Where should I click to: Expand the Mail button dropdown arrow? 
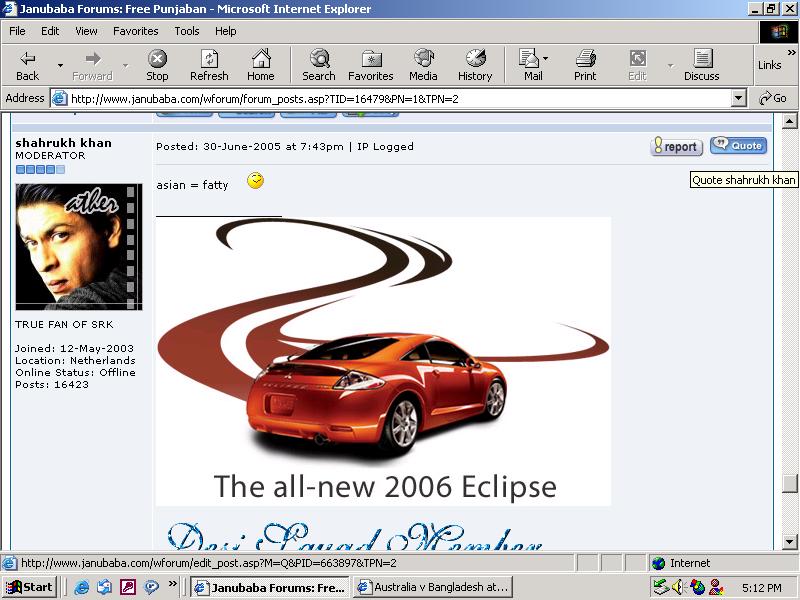click(x=545, y=58)
